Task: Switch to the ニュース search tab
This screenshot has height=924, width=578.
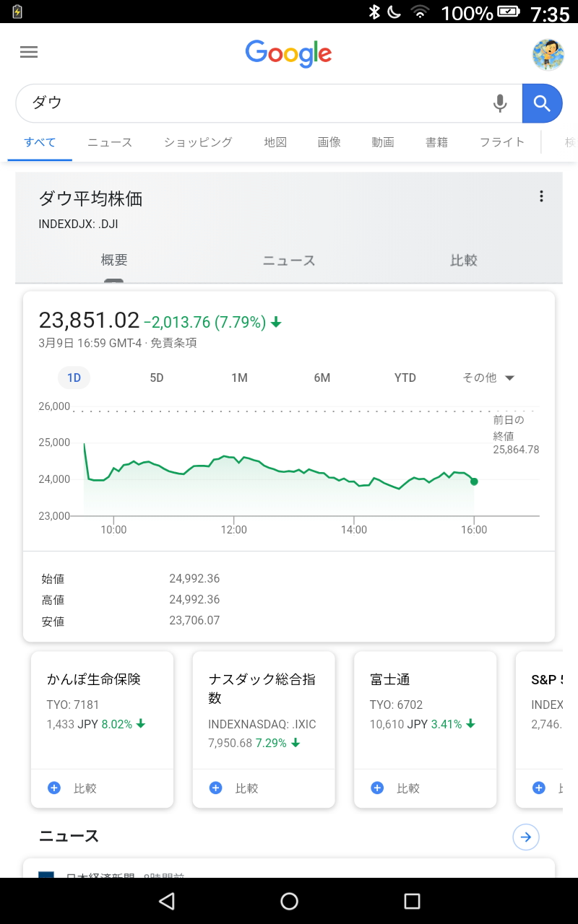Action: [x=110, y=142]
